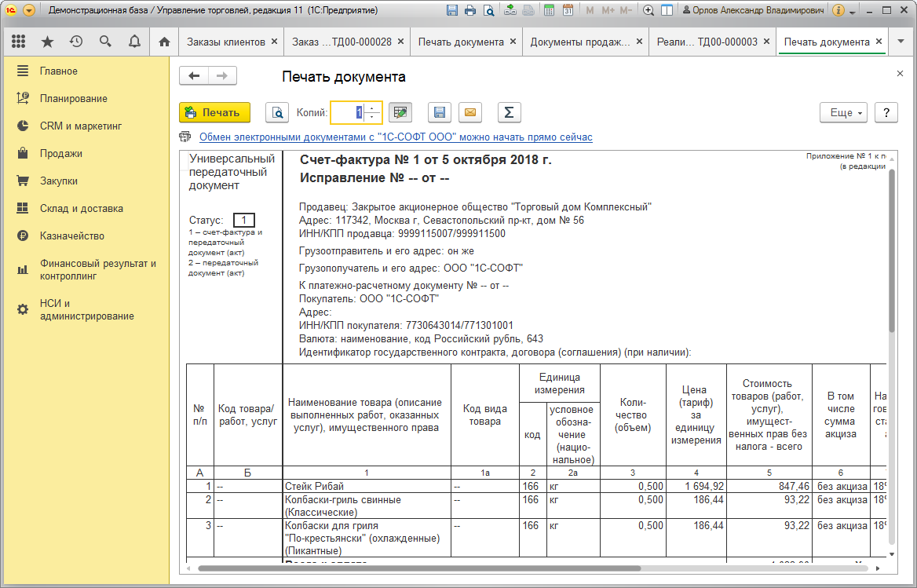Go to the home page icon
This screenshot has width=917, height=588.
click(x=164, y=42)
